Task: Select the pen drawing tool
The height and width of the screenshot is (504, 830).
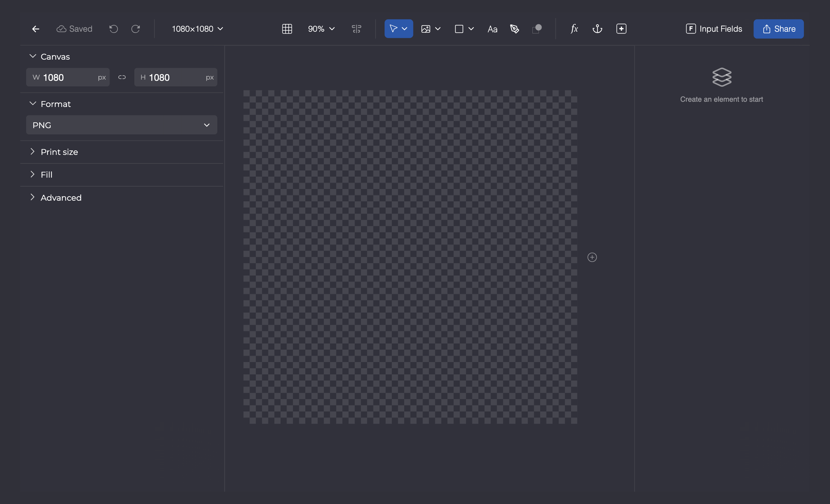Action: pos(515,29)
